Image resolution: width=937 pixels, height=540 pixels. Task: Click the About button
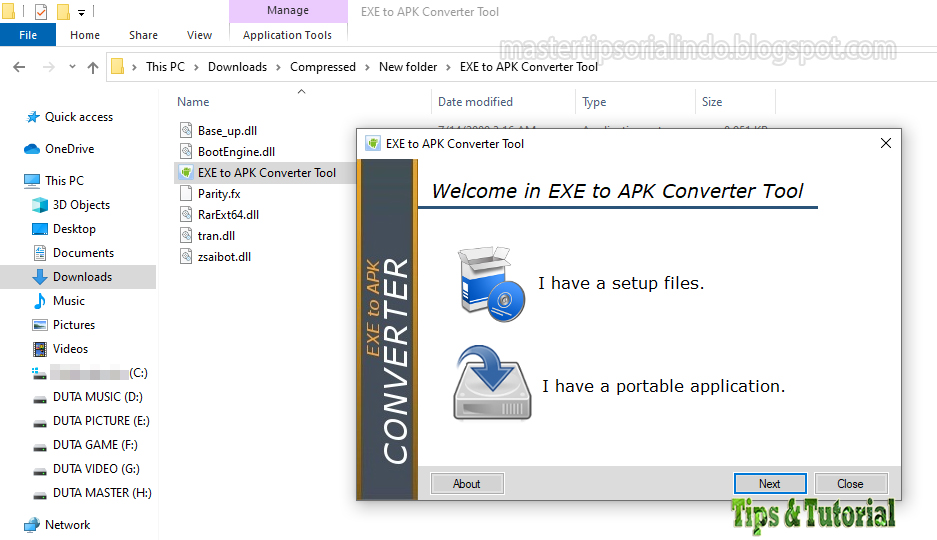tap(467, 484)
